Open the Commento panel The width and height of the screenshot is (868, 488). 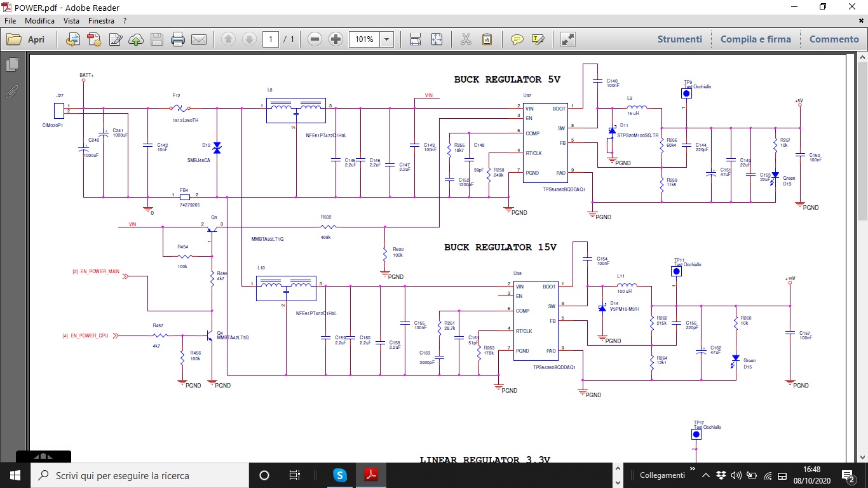[x=834, y=39]
